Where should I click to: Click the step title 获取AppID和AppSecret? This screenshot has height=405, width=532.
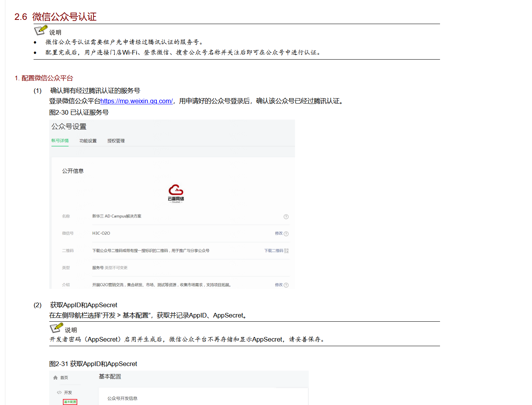pyautogui.click(x=84, y=305)
